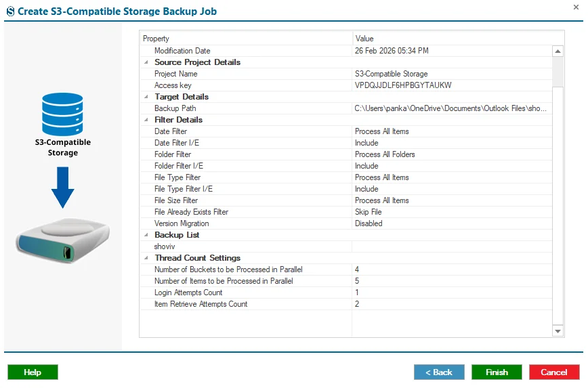Collapse the Backup List section

[x=146, y=235]
